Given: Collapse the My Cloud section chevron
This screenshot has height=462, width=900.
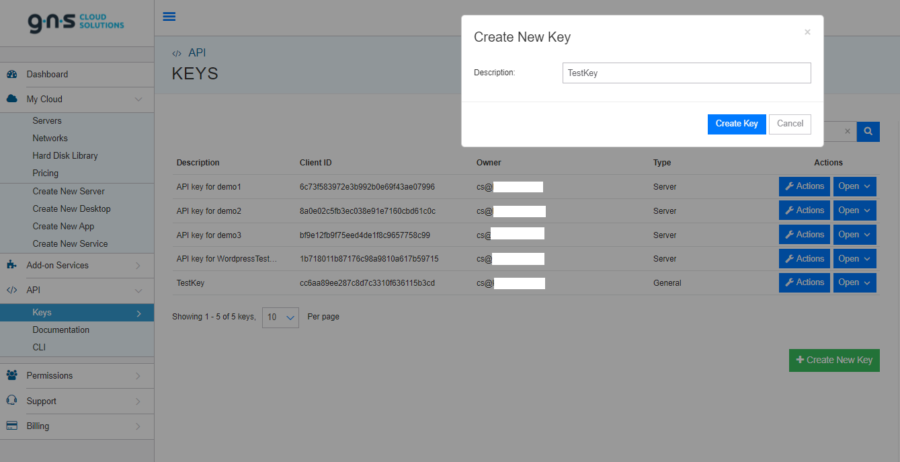Looking at the screenshot, I should 138,99.
